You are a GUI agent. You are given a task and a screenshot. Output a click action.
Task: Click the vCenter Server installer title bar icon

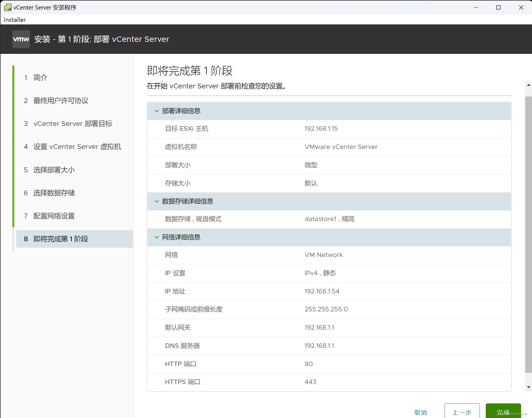click(x=7, y=7)
